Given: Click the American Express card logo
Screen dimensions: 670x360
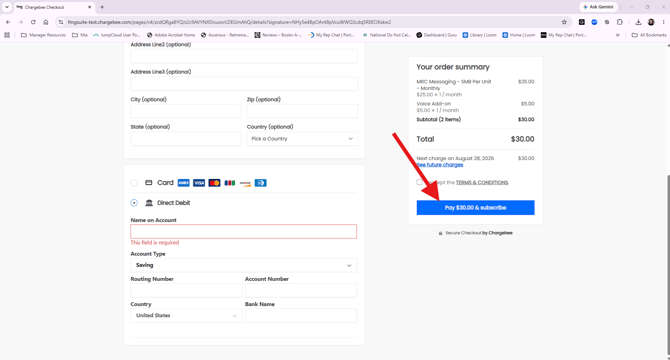Looking at the screenshot, I should (x=184, y=183).
